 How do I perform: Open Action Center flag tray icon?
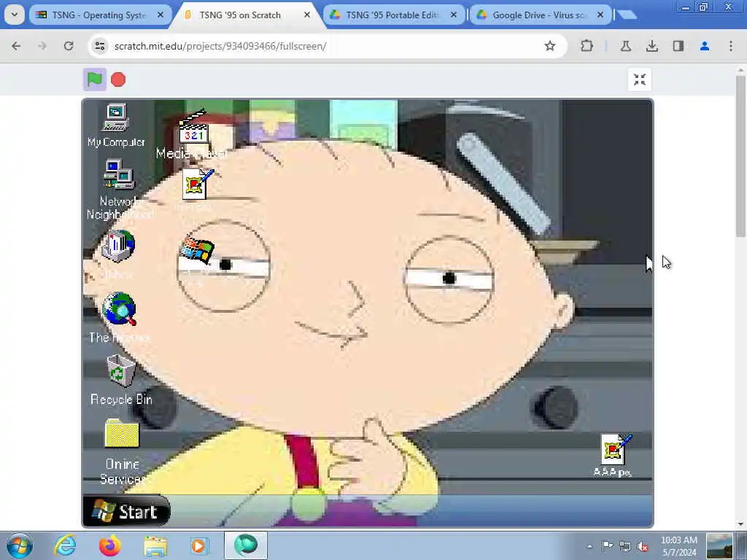click(x=607, y=546)
